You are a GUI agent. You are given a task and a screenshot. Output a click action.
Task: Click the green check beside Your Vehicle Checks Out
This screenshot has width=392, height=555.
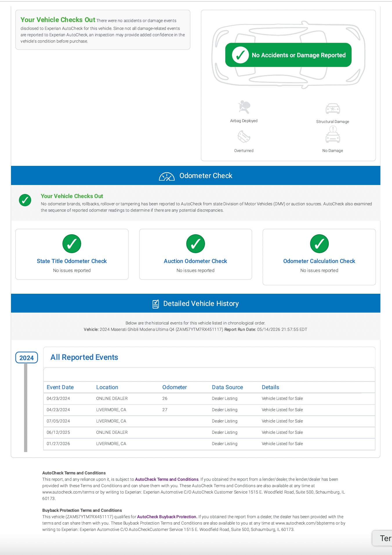pos(25,200)
